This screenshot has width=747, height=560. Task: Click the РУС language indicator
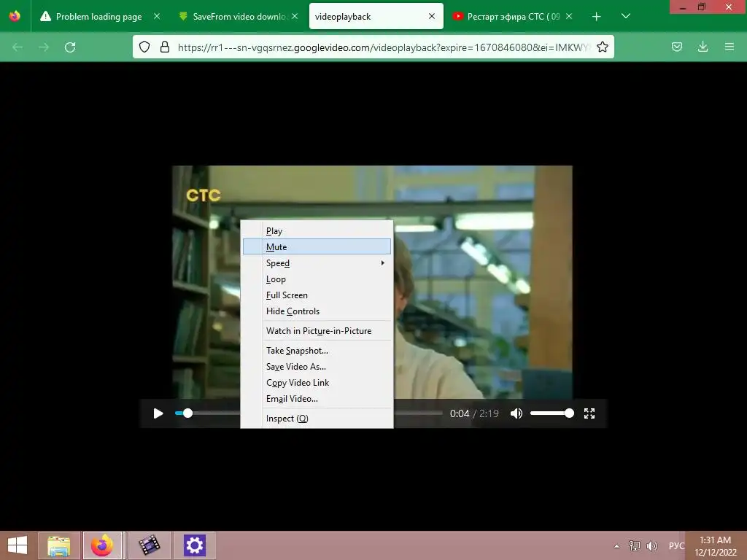click(676, 545)
